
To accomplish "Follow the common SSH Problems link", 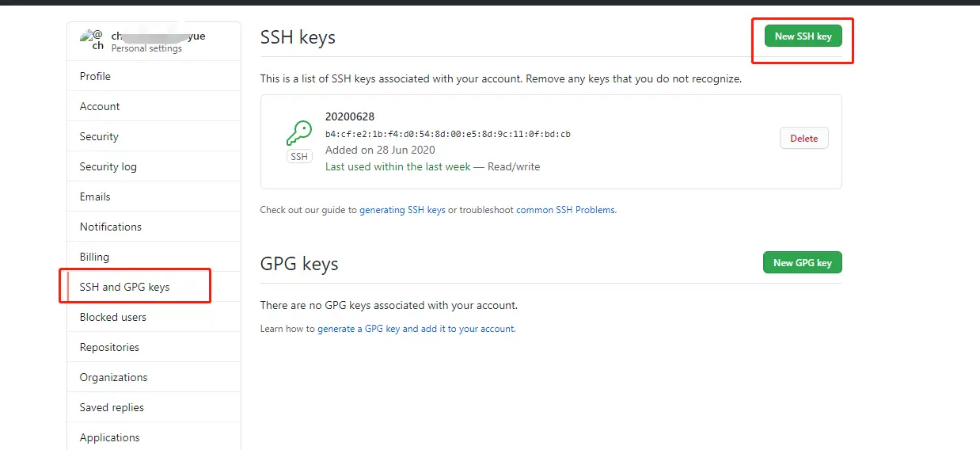I will click(x=565, y=211).
